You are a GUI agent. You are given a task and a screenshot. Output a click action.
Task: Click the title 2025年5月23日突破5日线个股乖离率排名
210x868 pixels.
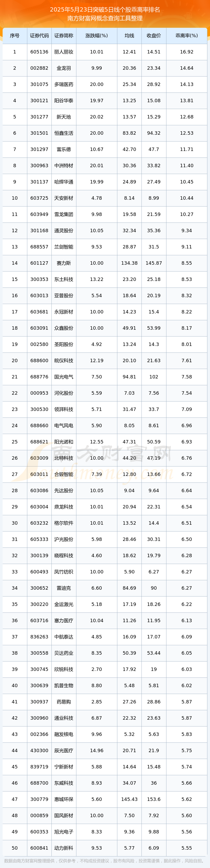click(105, 9)
